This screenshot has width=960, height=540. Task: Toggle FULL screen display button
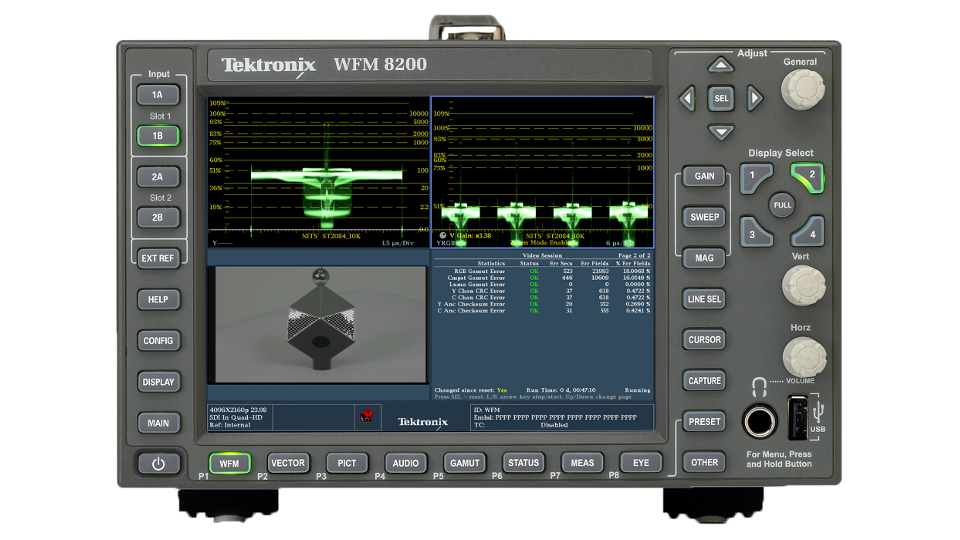coord(782,205)
